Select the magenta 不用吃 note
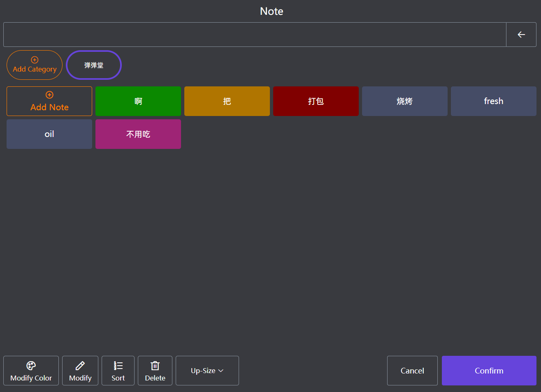The width and height of the screenshot is (541, 392). 138,134
